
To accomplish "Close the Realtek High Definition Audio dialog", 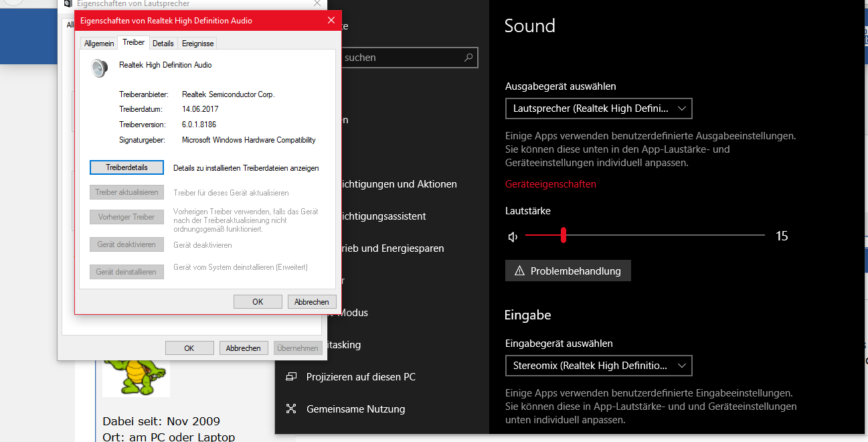I will pos(331,21).
